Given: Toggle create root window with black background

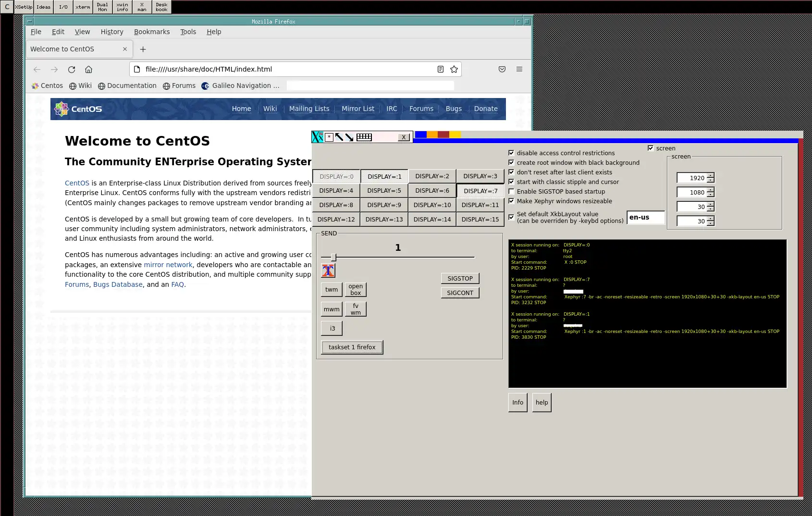Looking at the screenshot, I should (511, 162).
